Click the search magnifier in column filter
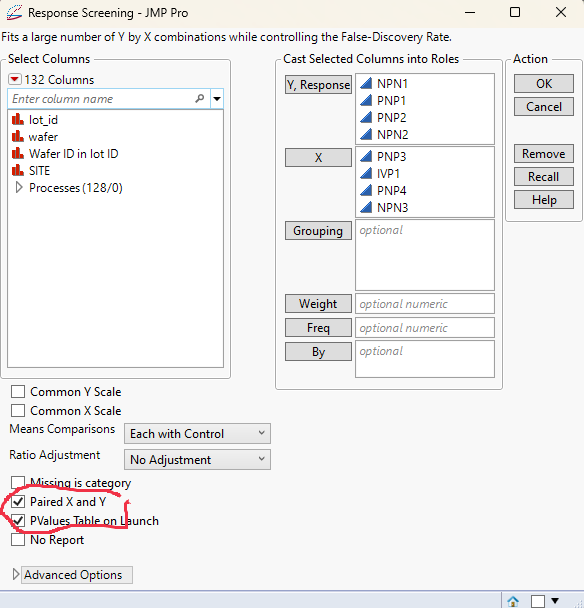Image resolution: width=584 pixels, height=608 pixels. (x=200, y=98)
